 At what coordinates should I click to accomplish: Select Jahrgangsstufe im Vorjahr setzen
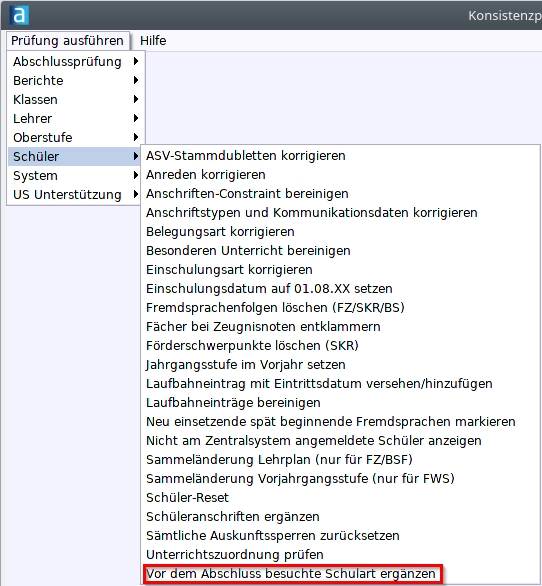pyautogui.click(x=340, y=364)
